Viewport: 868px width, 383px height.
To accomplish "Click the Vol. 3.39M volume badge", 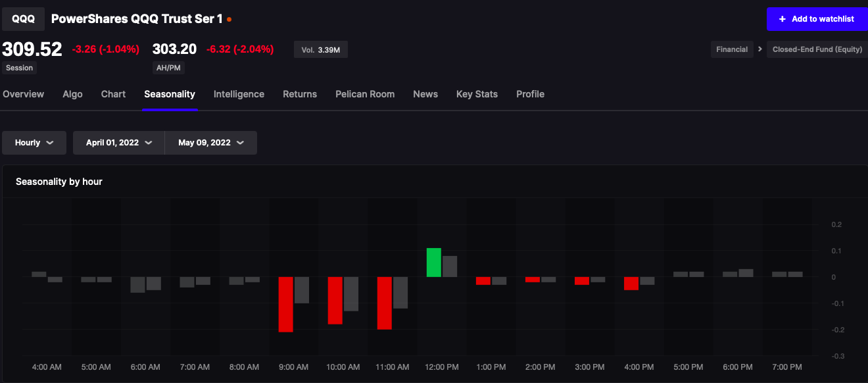I will [321, 49].
